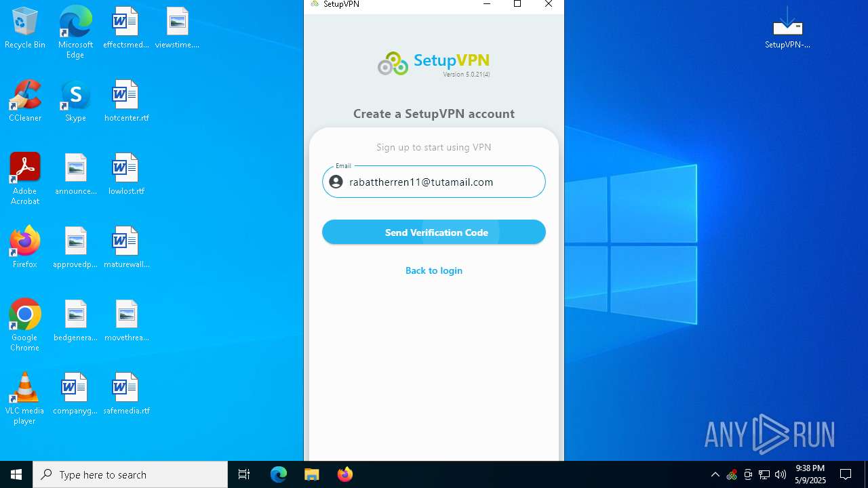Viewport: 868px width, 488px height.
Task: Maximize the SetupVPN window
Action: pos(517,4)
